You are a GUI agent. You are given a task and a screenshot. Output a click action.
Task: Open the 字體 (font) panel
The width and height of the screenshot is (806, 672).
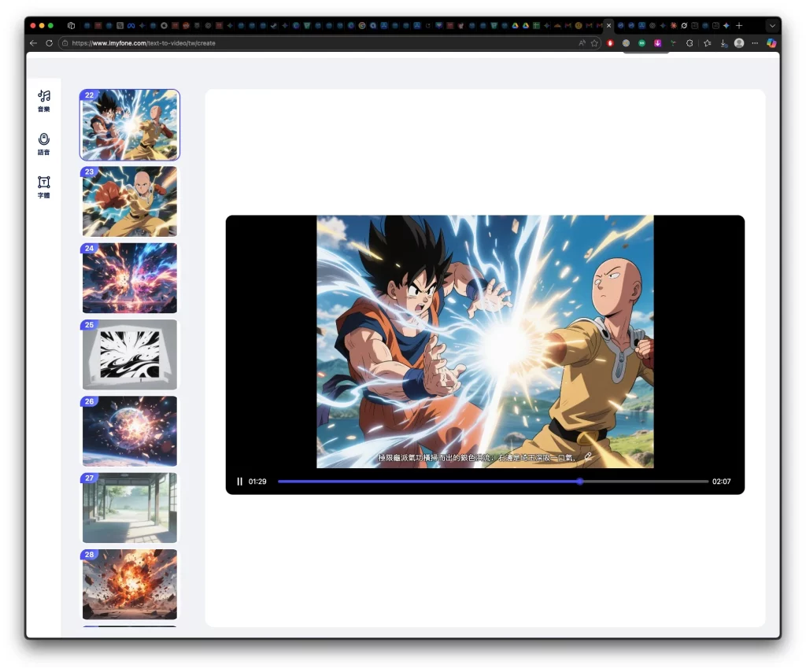(44, 186)
